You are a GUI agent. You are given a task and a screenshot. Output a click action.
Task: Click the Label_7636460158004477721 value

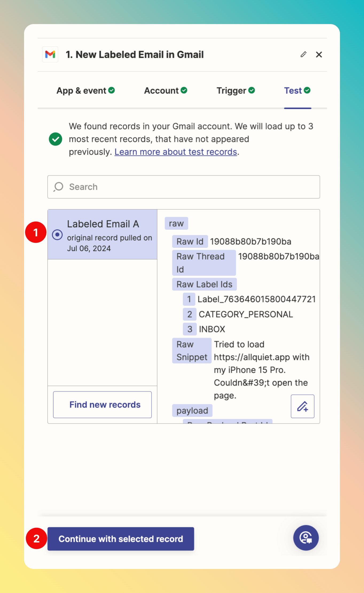click(257, 299)
